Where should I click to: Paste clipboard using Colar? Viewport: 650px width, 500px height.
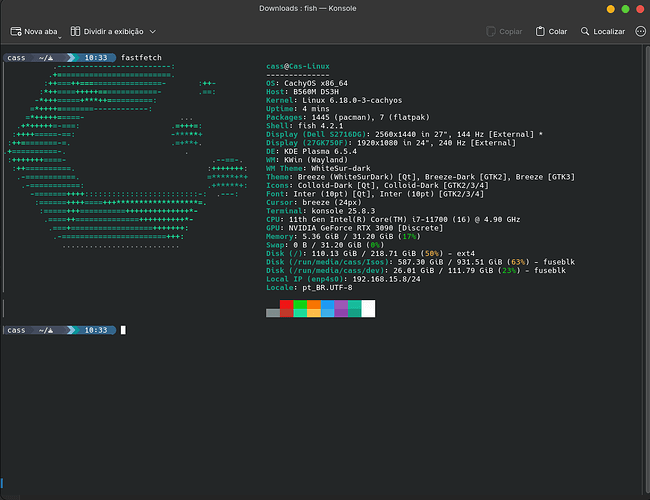551,31
